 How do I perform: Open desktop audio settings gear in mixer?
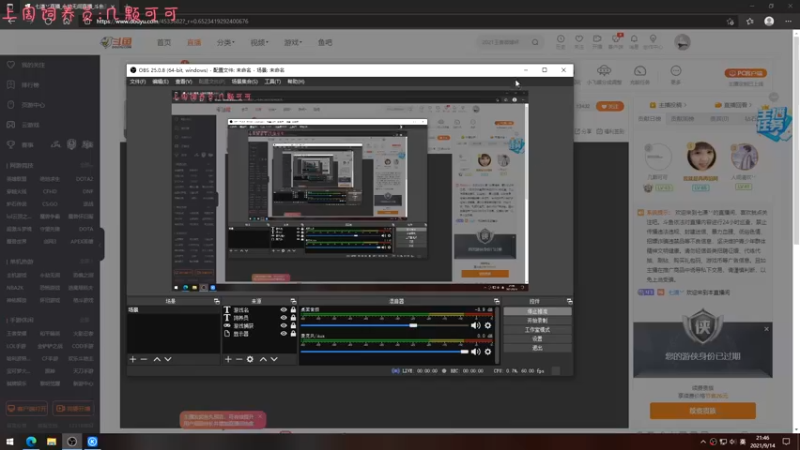tap(488, 326)
